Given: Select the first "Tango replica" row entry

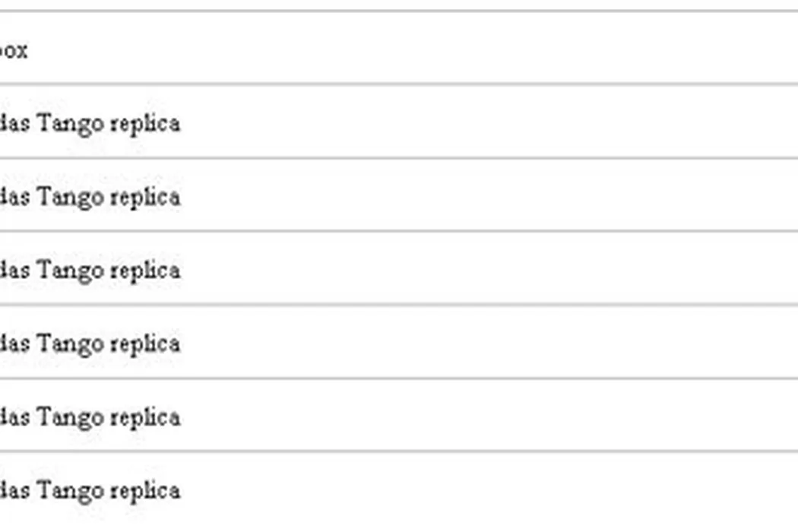Looking at the screenshot, I should click(x=90, y=123).
